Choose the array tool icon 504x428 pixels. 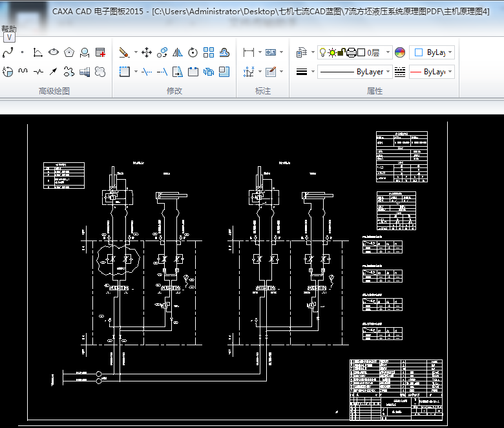[209, 52]
